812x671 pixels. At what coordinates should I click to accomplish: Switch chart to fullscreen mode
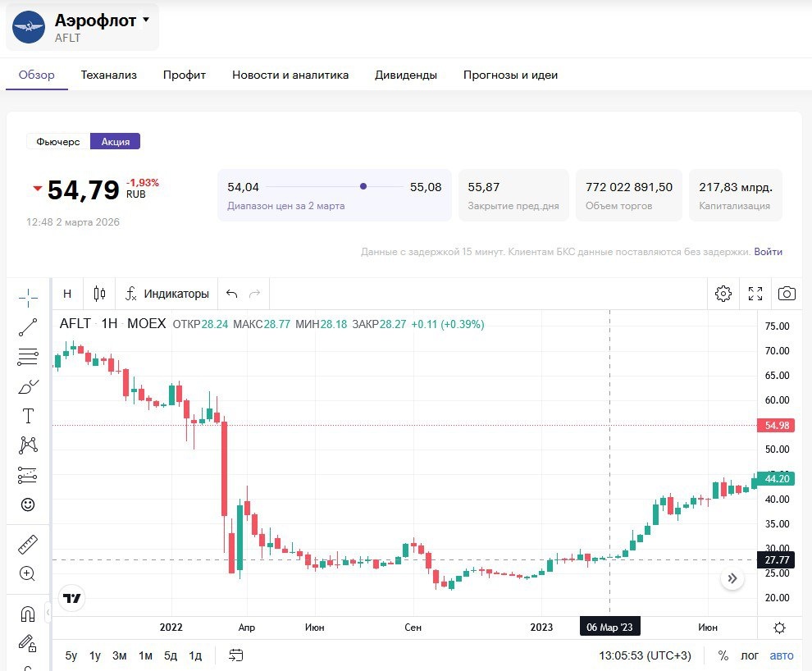click(755, 294)
